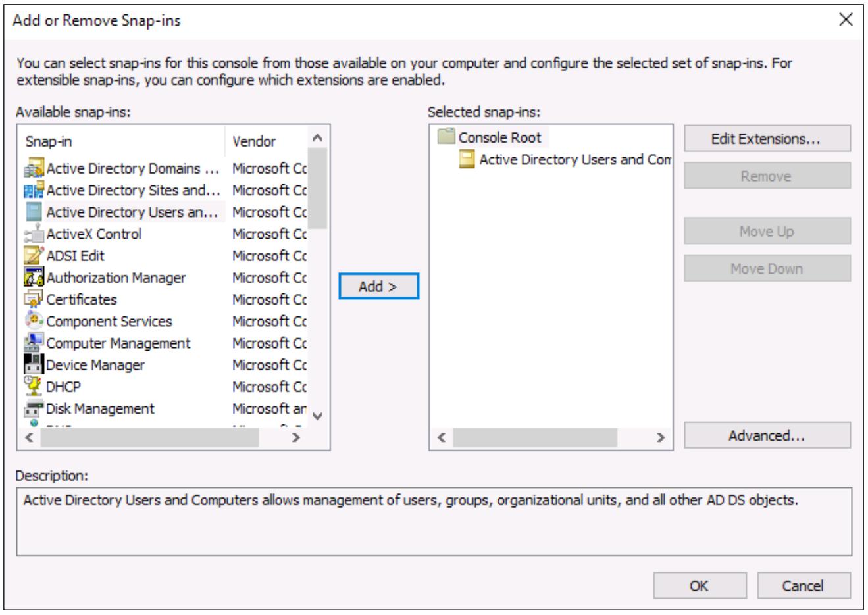The width and height of the screenshot is (868, 615).
Task: Select Computer Management snap-in name
Action: coord(118,343)
